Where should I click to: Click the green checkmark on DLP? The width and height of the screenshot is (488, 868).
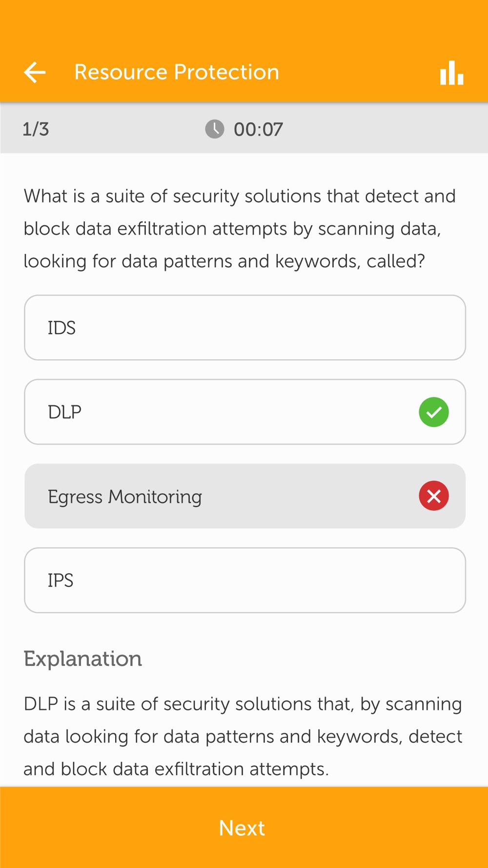tap(434, 412)
